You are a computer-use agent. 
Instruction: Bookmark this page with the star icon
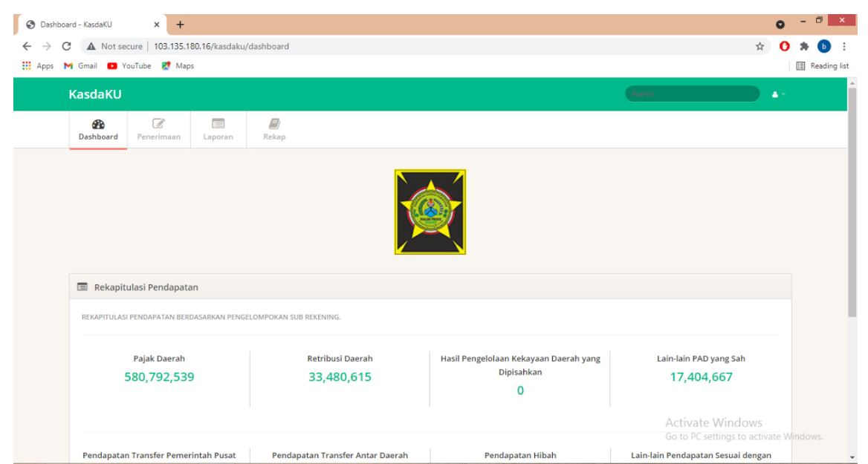tap(759, 47)
